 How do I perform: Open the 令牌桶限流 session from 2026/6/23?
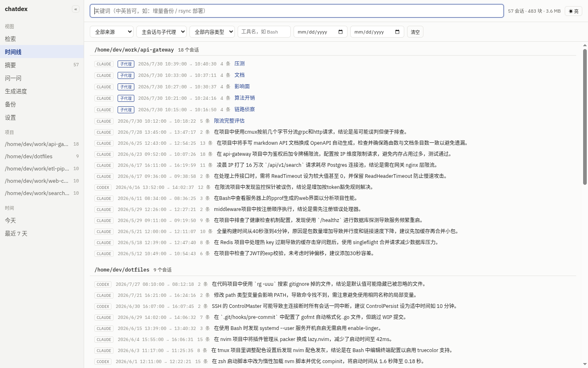click(333, 154)
